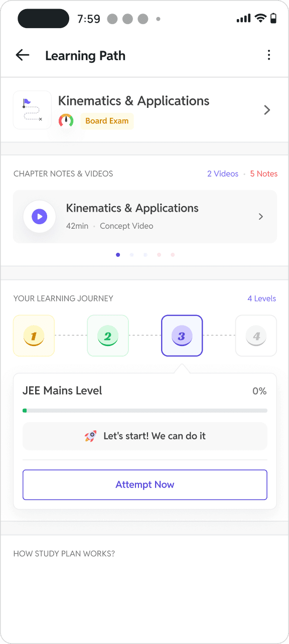
Task: Open concept video card chevron
Action: click(x=260, y=217)
